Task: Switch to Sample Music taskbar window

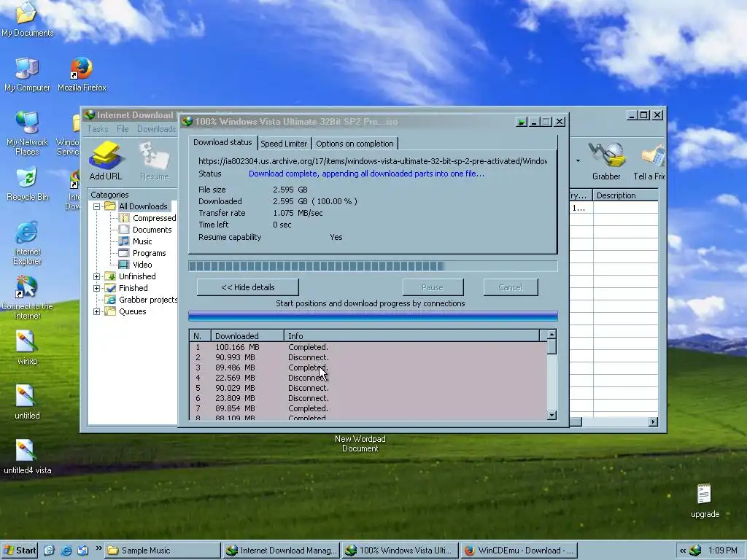Action: 163,551
